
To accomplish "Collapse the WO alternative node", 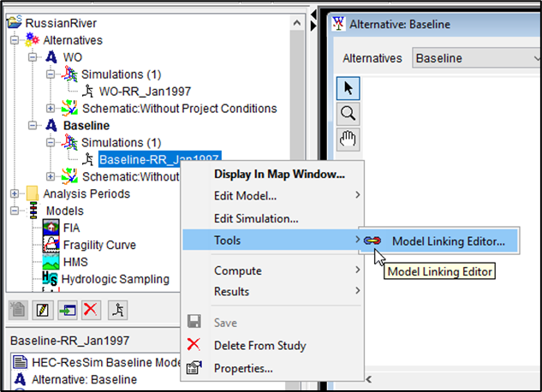I will pyautogui.click(x=33, y=57).
